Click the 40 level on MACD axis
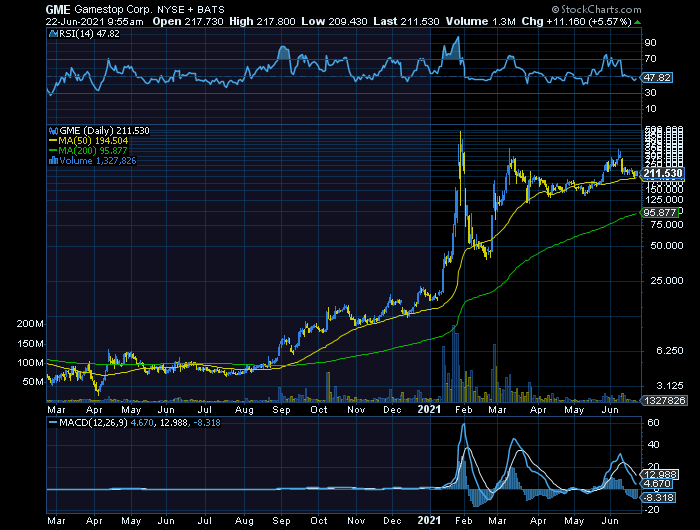The height and width of the screenshot is (530, 700). (x=653, y=445)
